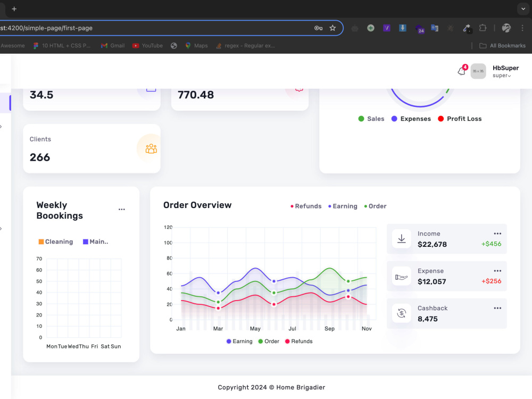Screen dimensions: 532x399
Task: Click the eyedropper color picker extension
Action: [x=467, y=29]
